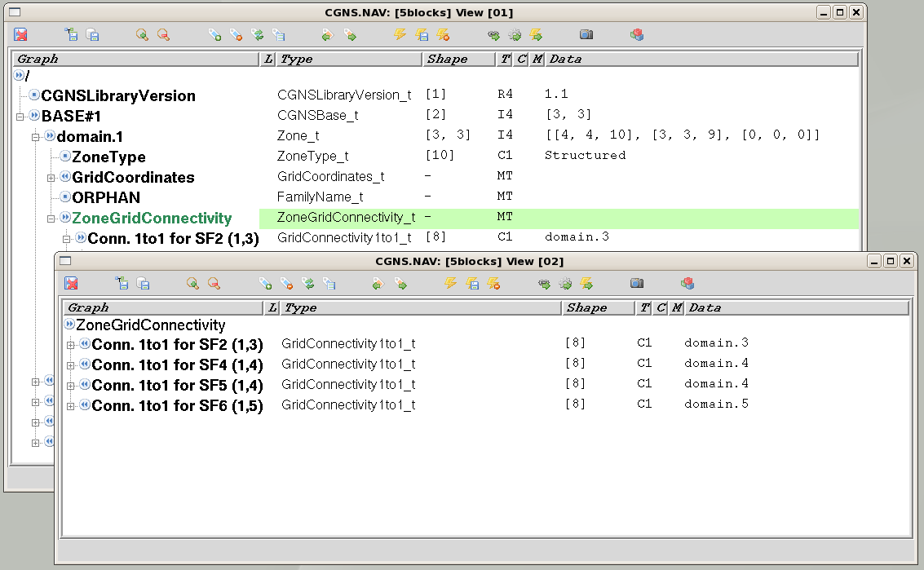Click swap tags icon in View 01 toolbar
This screenshot has height=570, width=924.
coord(258,35)
